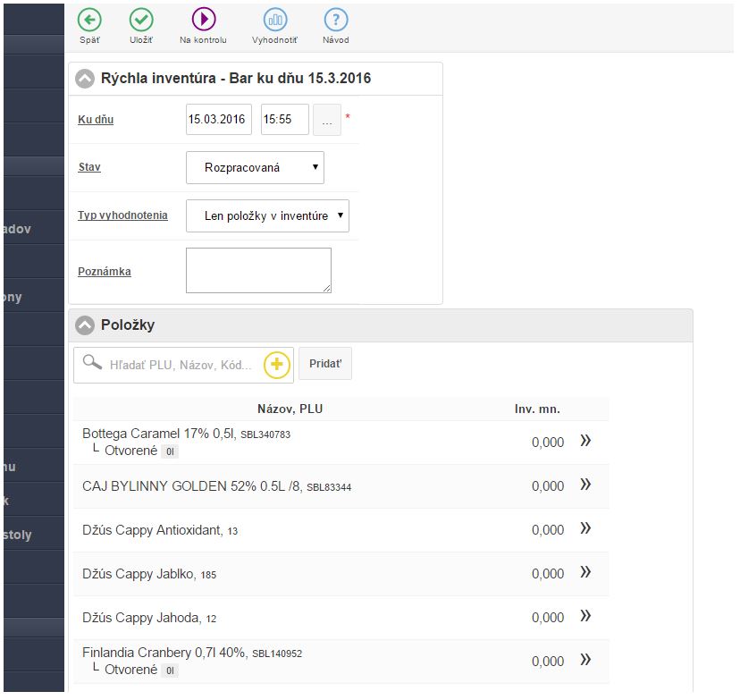Open the Typ vyhodnotenia dropdown
Viewport: 740px width, 700px height.
click(x=267, y=215)
